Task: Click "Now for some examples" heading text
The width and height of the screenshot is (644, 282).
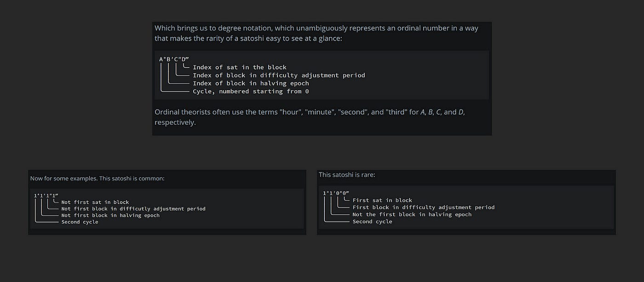Action: [97, 178]
